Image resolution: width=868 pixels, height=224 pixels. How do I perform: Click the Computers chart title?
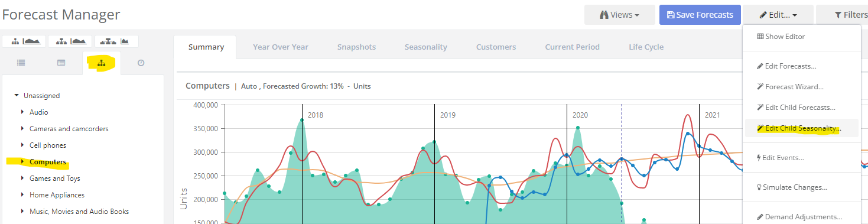point(207,86)
